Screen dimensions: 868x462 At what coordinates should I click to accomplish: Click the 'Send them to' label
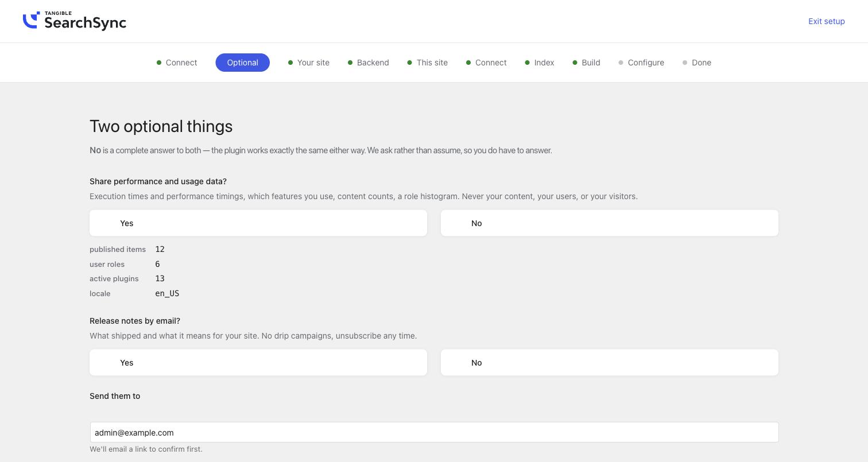(115, 396)
